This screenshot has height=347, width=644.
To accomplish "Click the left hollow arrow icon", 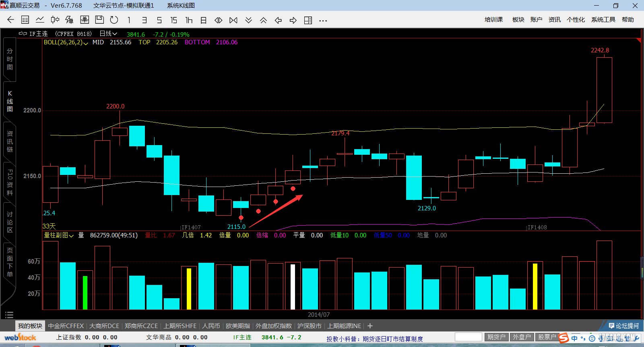I will pyautogui.click(x=278, y=20).
